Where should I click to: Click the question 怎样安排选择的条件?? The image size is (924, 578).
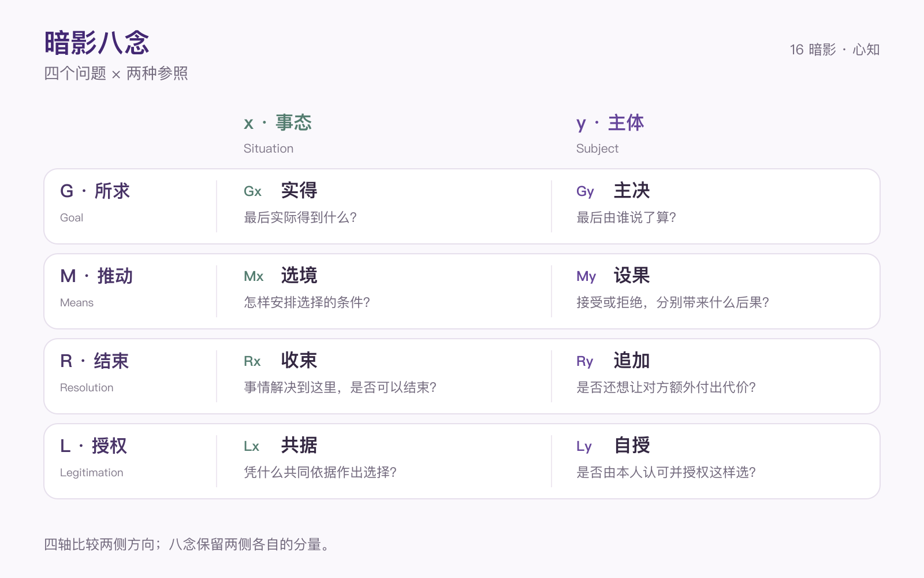307,302
